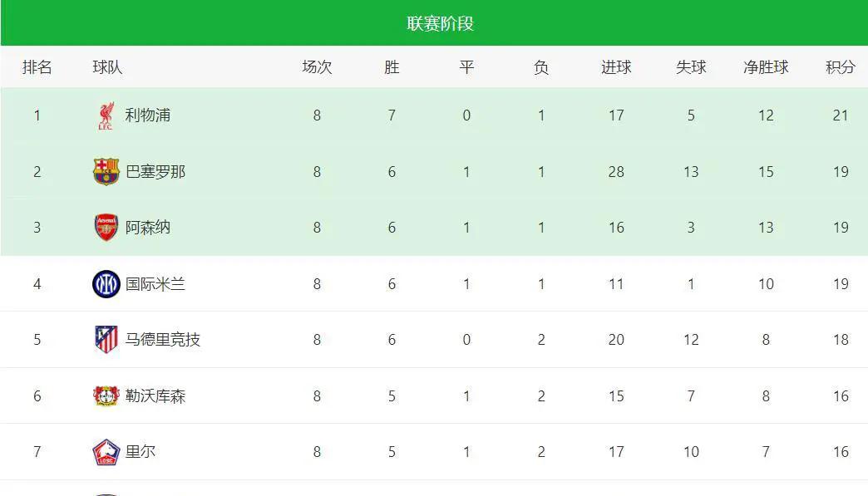Click the Inter Milan club crest icon
Viewport: 868px width, 496px height.
pos(106,284)
